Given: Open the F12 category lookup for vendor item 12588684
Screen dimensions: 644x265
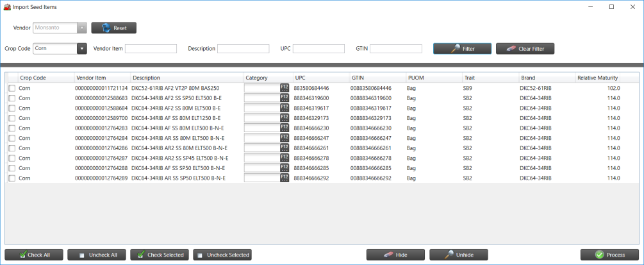Looking at the screenshot, I should [285, 108].
